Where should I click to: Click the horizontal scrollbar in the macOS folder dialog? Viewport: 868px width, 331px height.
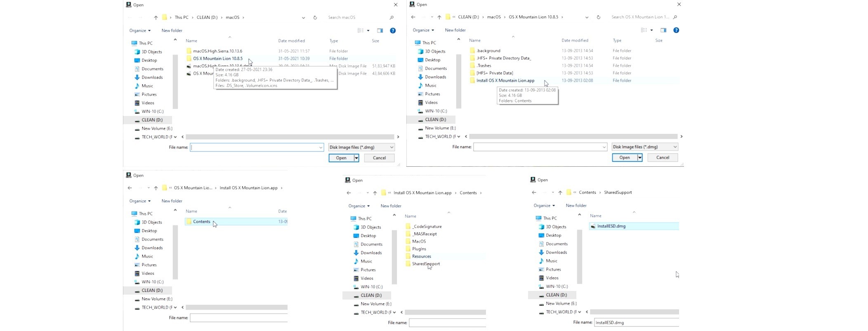click(x=290, y=137)
